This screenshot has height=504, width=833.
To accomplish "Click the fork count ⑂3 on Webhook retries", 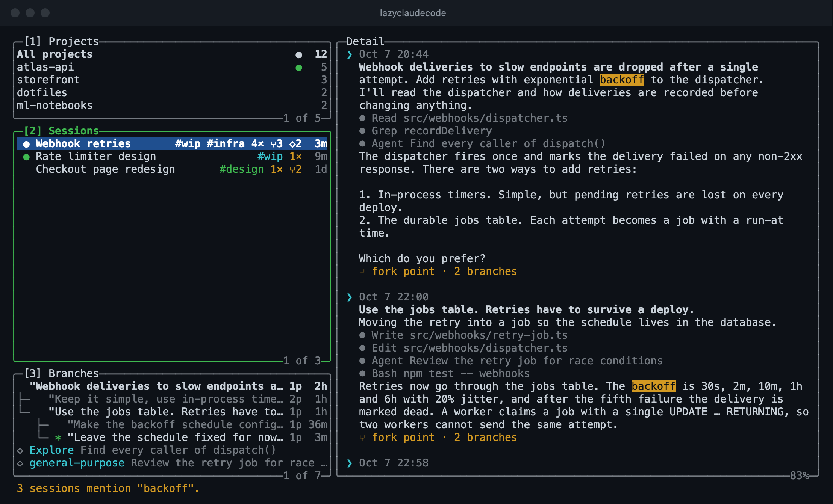I will [x=277, y=143].
